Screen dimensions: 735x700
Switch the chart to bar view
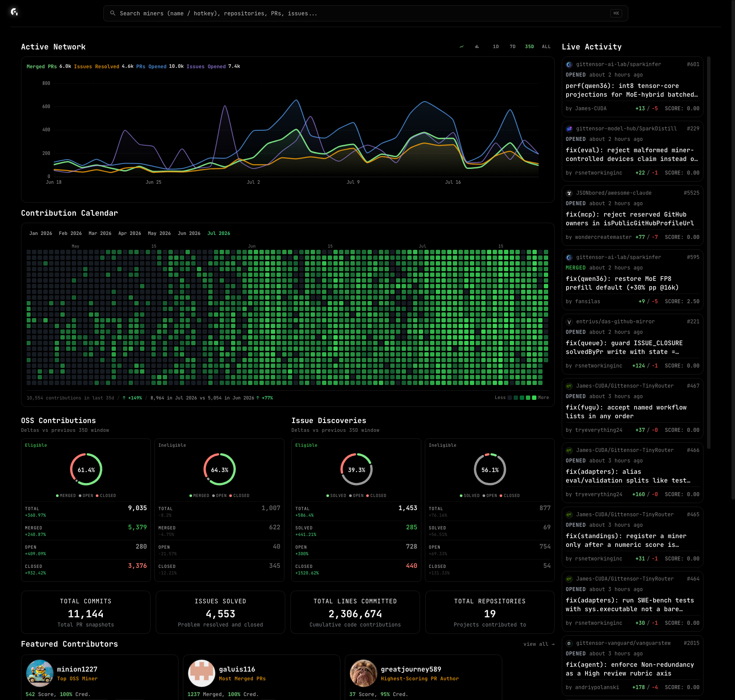pyautogui.click(x=477, y=46)
